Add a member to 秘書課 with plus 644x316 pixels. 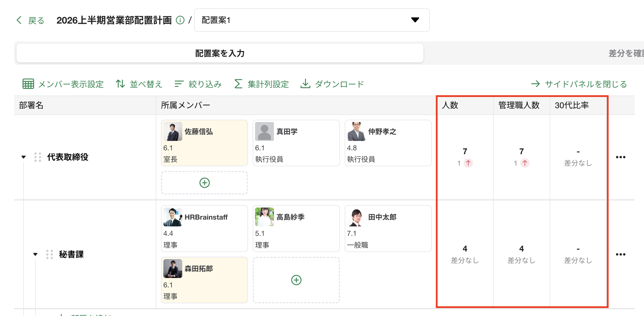pos(296,280)
